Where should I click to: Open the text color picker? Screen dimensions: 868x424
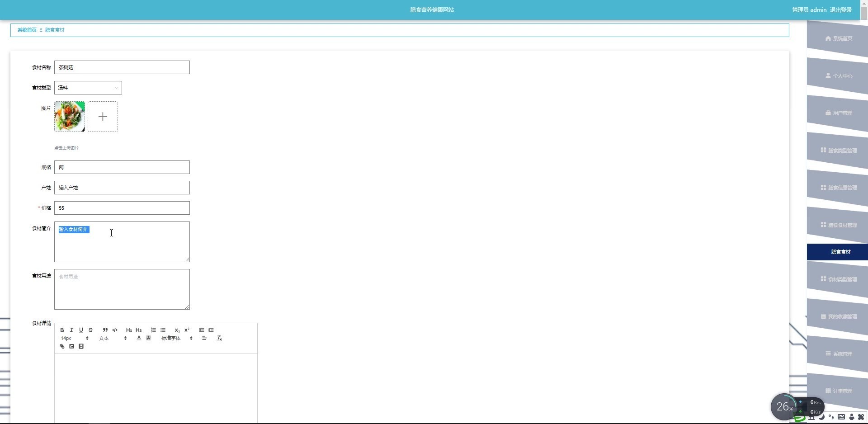point(139,338)
